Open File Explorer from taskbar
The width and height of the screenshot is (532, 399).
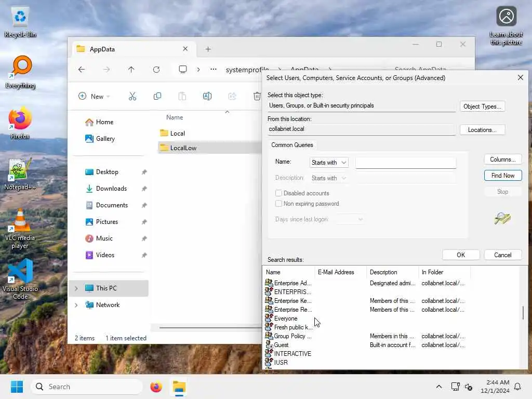coord(179,387)
